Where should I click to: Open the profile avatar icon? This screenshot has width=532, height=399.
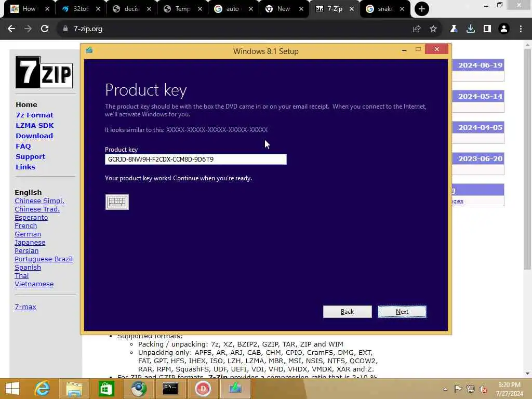[x=504, y=29]
